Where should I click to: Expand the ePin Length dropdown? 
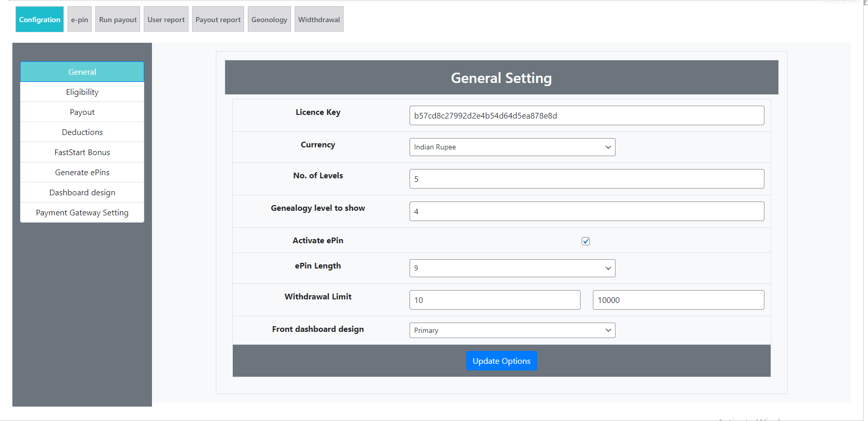(512, 268)
